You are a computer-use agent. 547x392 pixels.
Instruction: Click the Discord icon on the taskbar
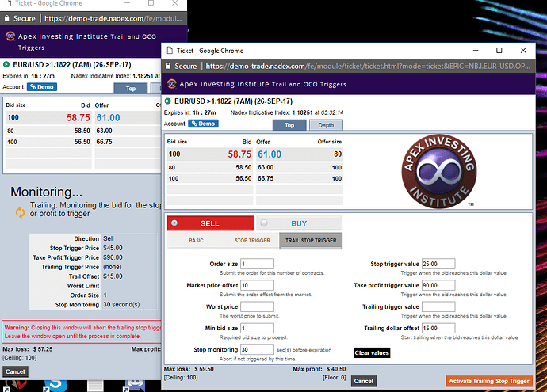(134, 386)
